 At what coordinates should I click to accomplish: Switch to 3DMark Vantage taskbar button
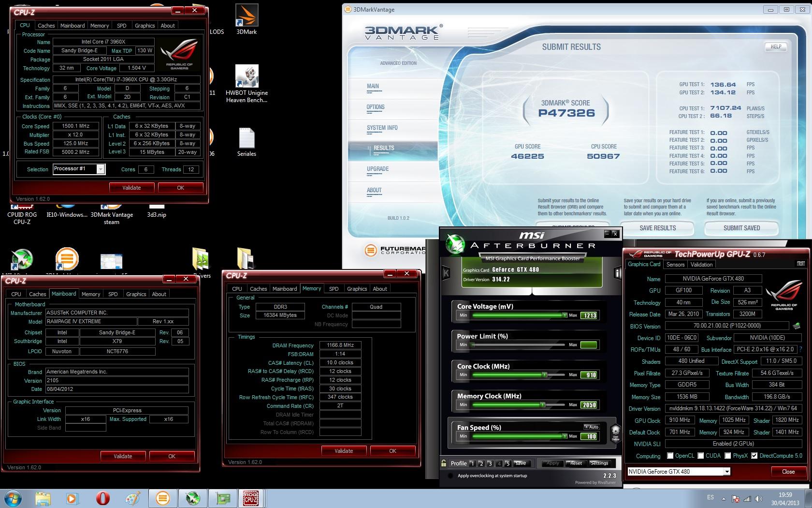tap(163, 498)
